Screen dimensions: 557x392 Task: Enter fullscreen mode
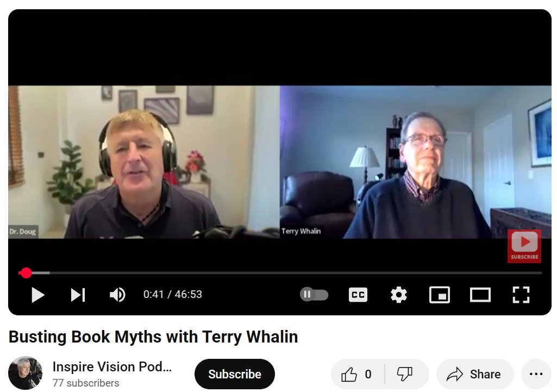pos(521,295)
